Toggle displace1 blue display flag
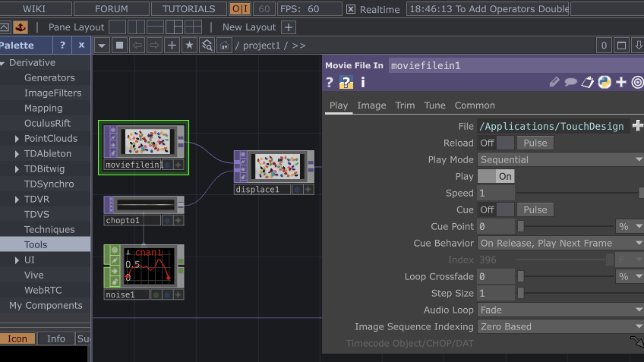This screenshot has height=362, width=644. click(297, 189)
